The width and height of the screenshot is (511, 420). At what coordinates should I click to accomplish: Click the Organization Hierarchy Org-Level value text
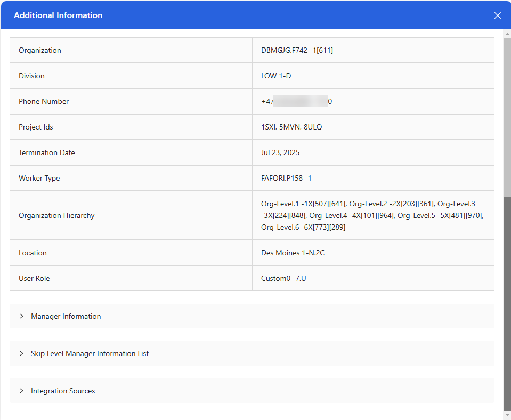pyautogui.click(x=372, y=215)
